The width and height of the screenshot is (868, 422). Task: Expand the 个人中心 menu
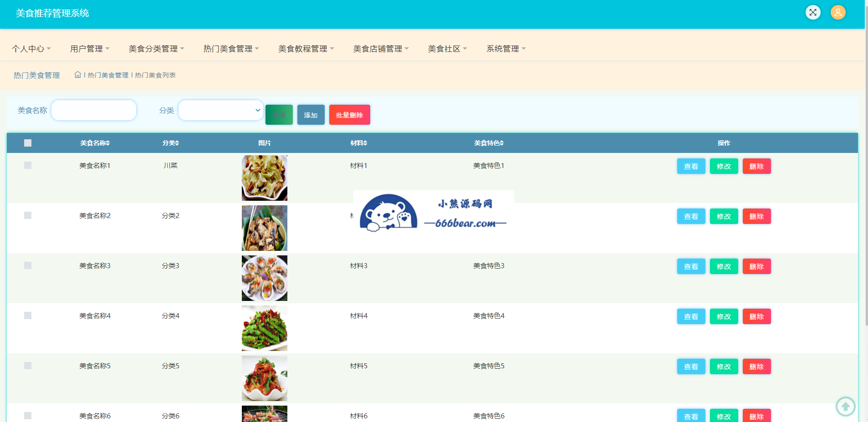point(31,49)
